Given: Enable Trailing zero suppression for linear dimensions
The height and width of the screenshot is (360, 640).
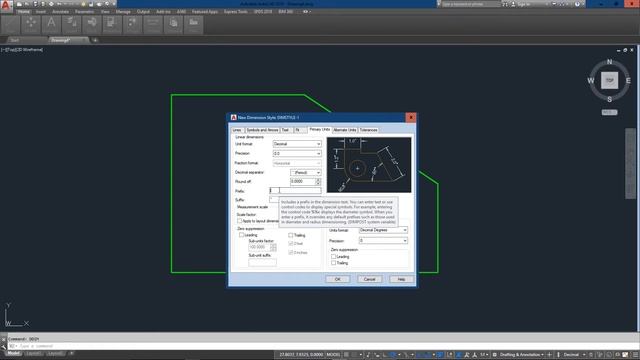Looking at the screenshot, I should pyautogui.click(x=291, y=235).
